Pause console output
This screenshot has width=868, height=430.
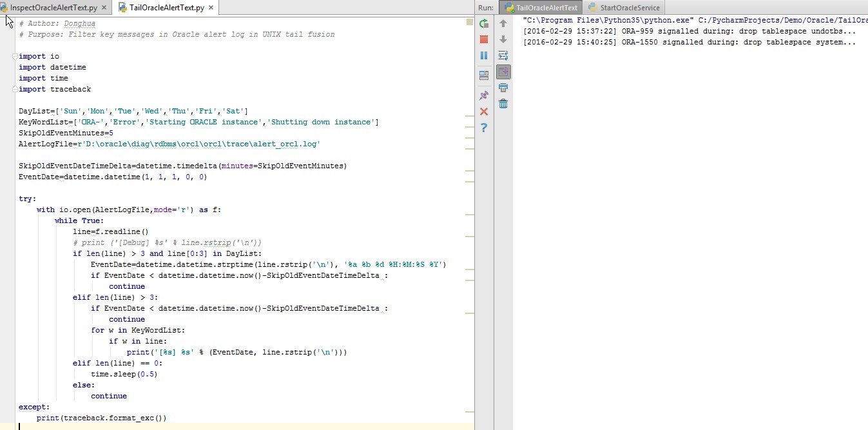pos(484,55)
